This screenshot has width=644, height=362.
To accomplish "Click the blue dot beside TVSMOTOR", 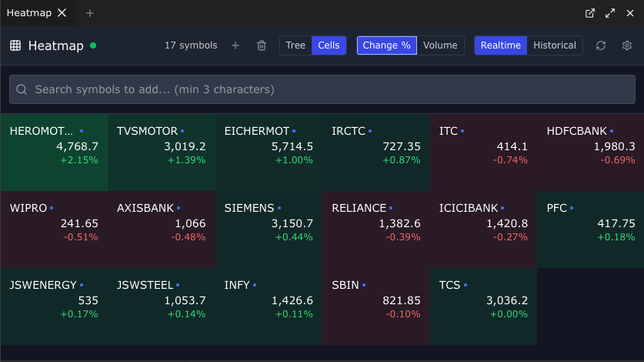I will [182, 131].
